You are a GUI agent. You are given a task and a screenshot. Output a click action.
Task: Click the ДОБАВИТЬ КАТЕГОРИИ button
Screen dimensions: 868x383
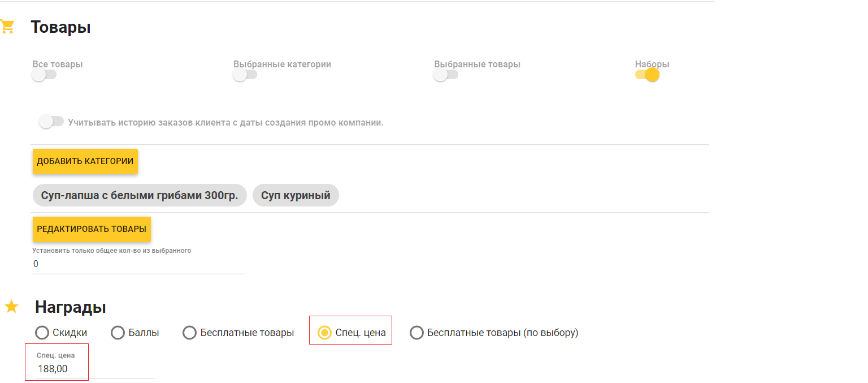point(85,161)
